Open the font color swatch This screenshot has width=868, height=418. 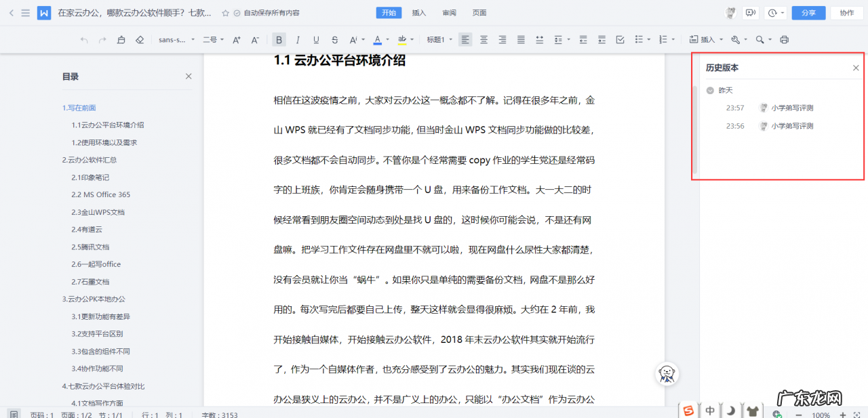378,39
